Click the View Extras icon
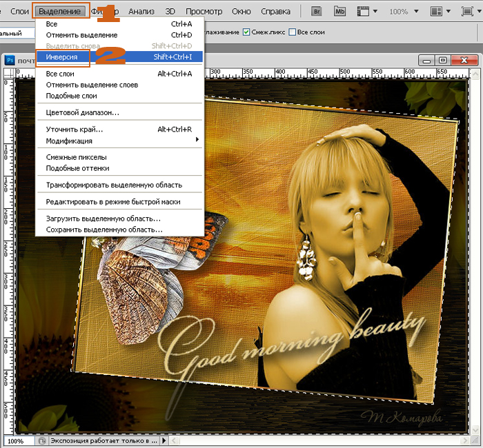 coord(363,12)
